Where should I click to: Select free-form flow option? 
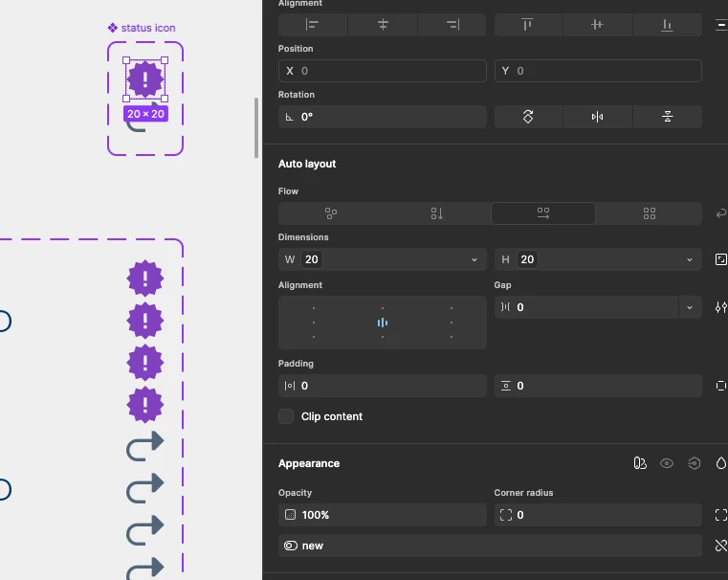(331, 213)
